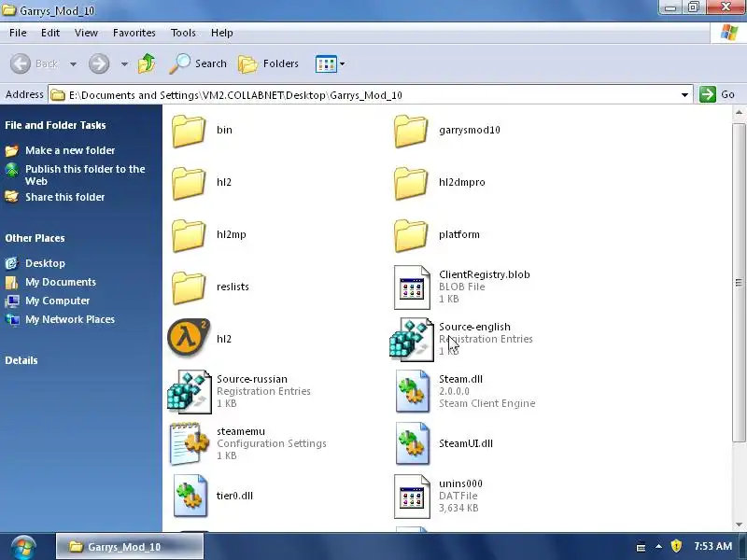Click Share this folder link
This screenshot has height=560, width=747.
pyautogui.click(x=64, y=197)
